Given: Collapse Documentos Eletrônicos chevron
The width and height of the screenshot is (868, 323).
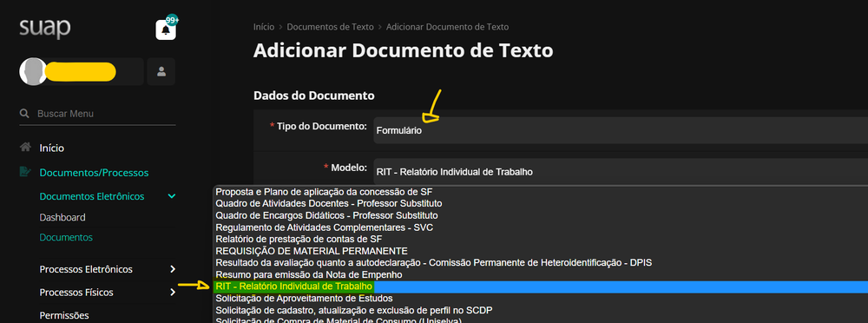Looking at the screenshot, I should (172, 196).
